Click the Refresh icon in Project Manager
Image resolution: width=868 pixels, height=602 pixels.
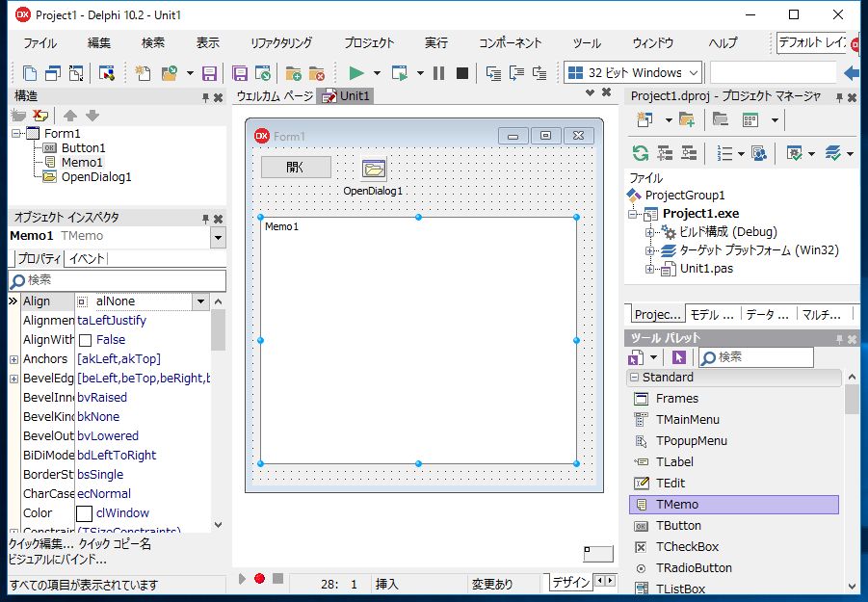(x=640, y=153)
